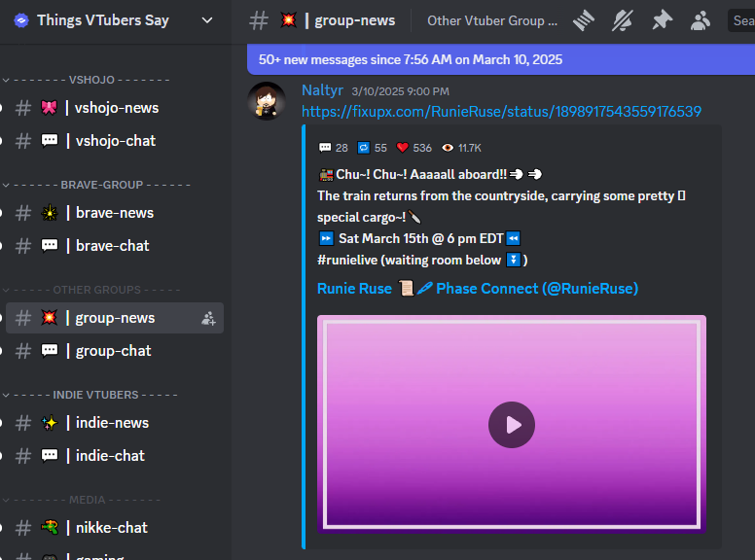Collapse the MEDIA category
Viewport: 755px width, 560px height.
(x=82, y=500)
